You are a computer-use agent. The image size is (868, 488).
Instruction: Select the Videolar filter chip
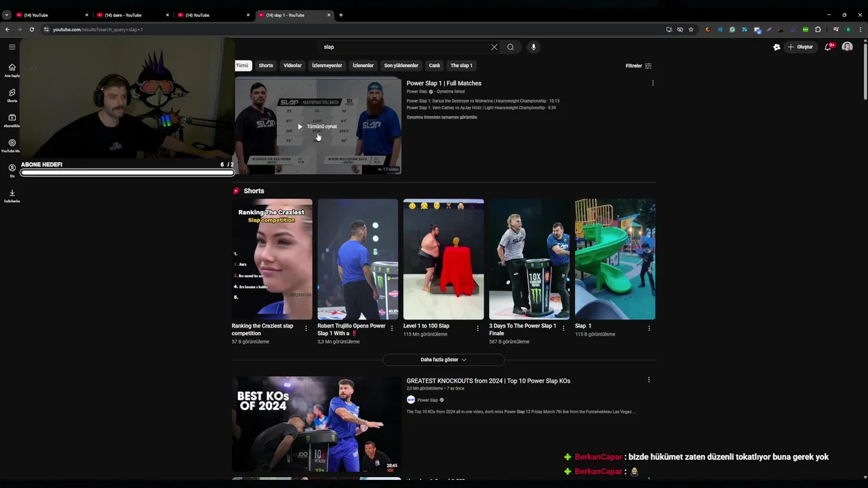(292, 66)
